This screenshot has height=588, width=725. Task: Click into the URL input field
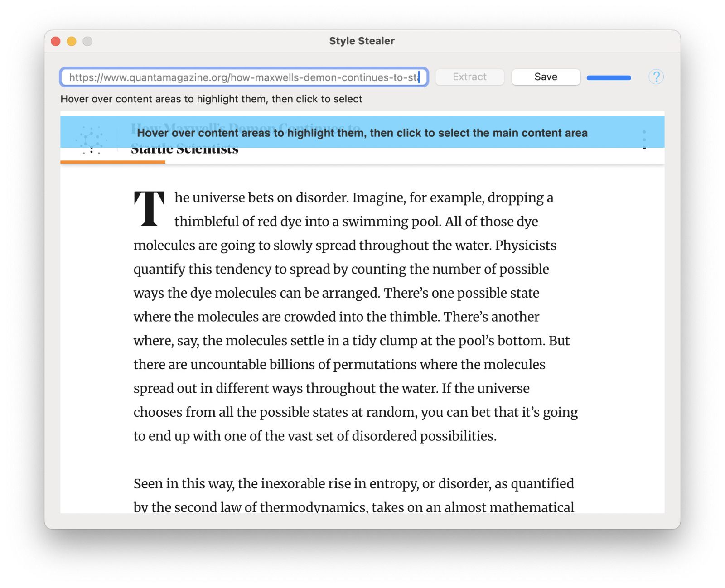click(244, 77)
